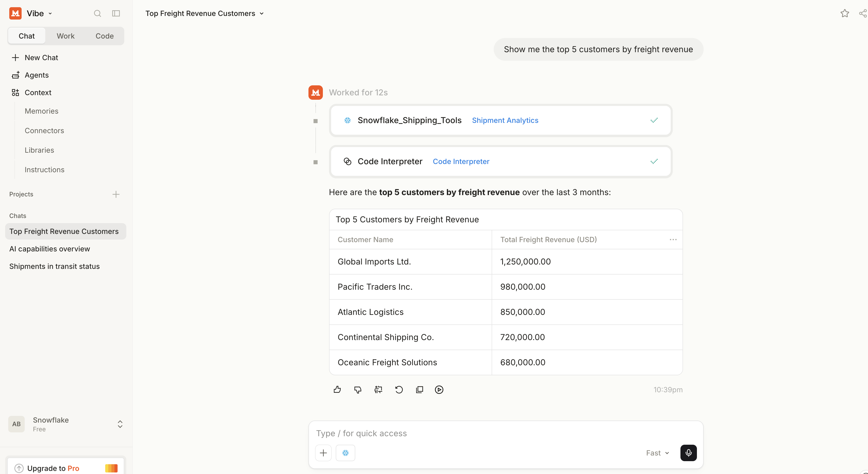Click the Snowflake snowflake icon in step card
Viewport: 868px width, 474px height.
347,121
